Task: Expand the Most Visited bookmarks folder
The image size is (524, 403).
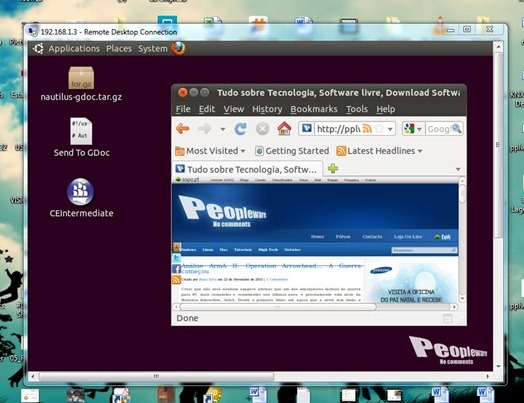Action: coord(210,151)
